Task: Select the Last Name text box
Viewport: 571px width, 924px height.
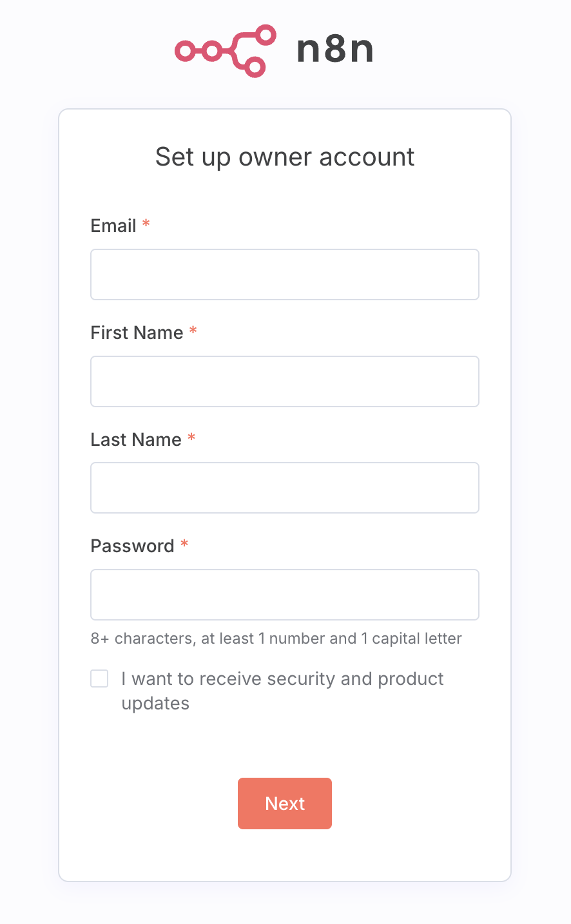Action: click(x=285, y=488)
